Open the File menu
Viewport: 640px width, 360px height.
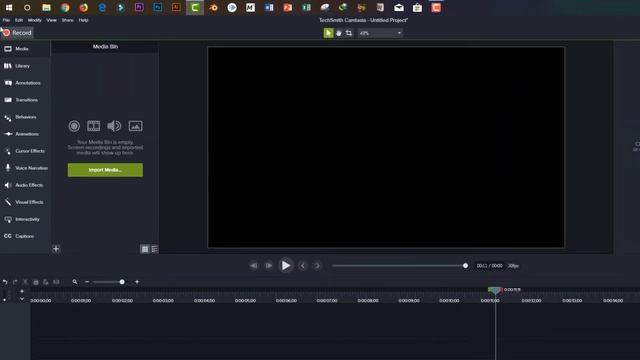pos(6,20)
